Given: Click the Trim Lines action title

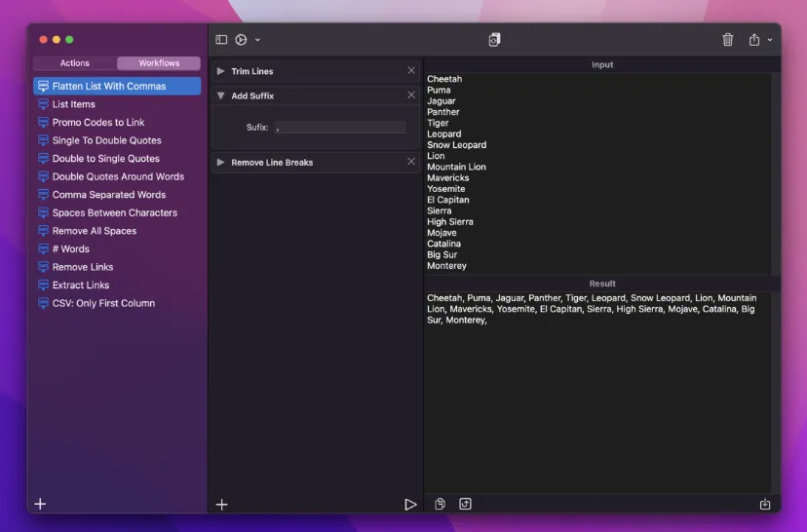Looking at the screenshot, I should pyautogui.click(x=252, y=71).
